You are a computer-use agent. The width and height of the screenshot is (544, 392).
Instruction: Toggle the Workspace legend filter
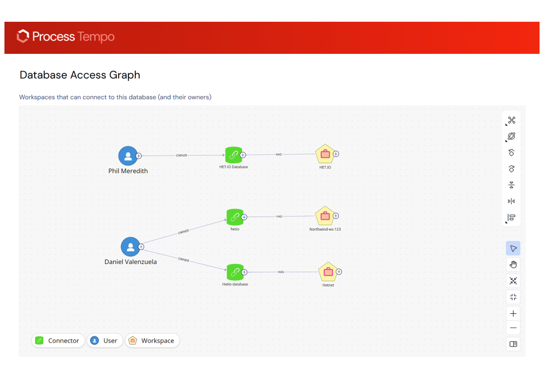click(152, 341)
